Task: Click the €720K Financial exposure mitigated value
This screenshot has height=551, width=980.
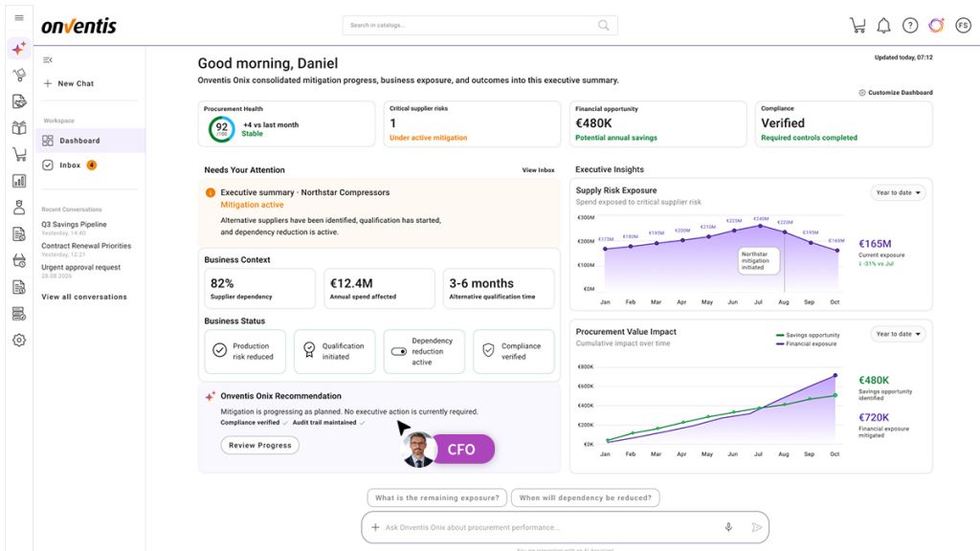Action: point(874,417)
